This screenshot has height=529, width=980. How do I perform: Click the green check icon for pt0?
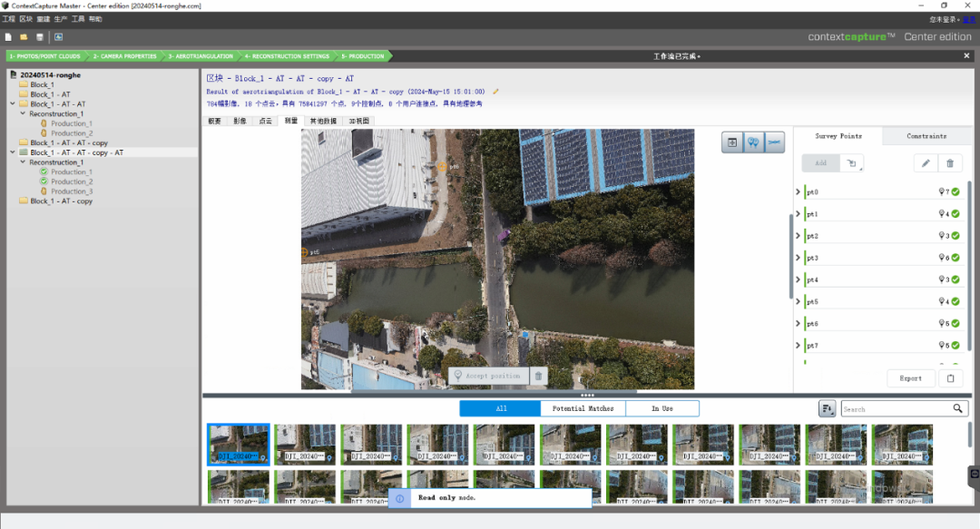pos(955,192)
